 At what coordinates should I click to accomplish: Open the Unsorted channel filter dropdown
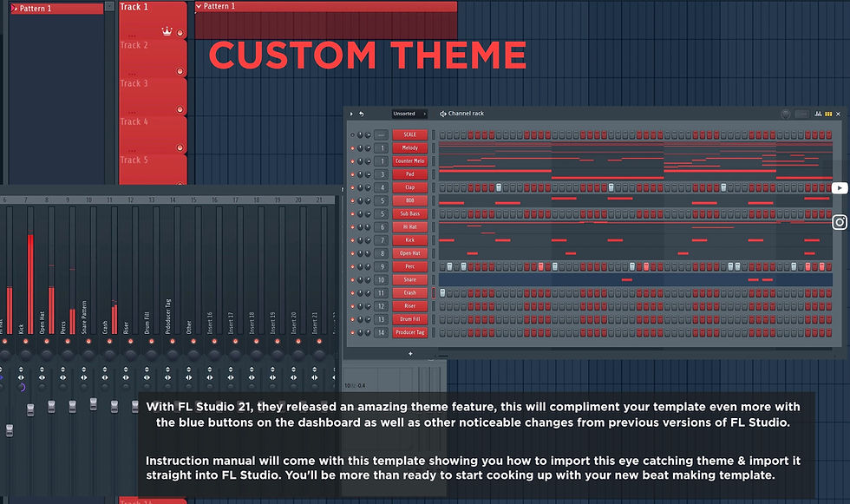409,114
